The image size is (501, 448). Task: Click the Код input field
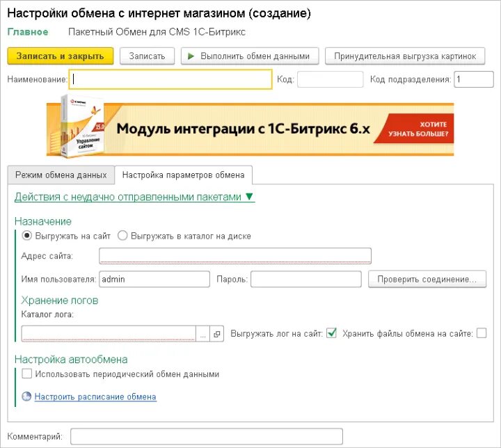pyautogui.click(x=331, y=79)
